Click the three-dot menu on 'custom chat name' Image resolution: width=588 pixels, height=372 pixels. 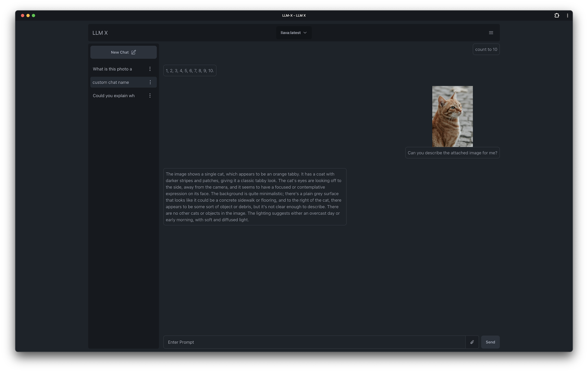[x=151, y=82]
